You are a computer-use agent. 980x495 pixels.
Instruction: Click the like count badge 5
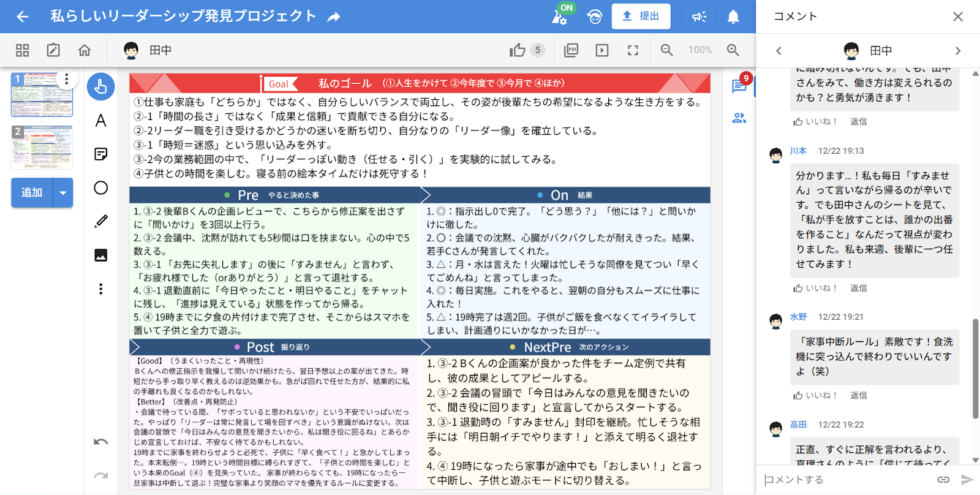tap(538, 50)
